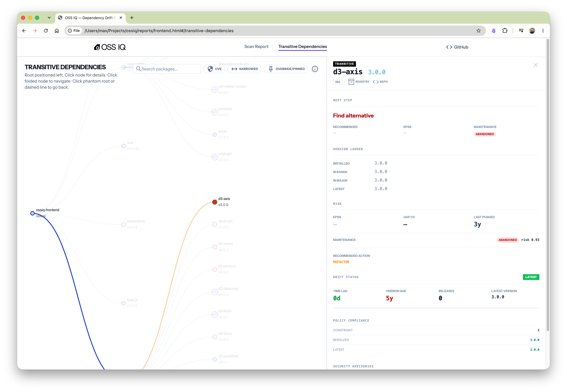
Task: Select the scule node
Action: coord(214,135)
